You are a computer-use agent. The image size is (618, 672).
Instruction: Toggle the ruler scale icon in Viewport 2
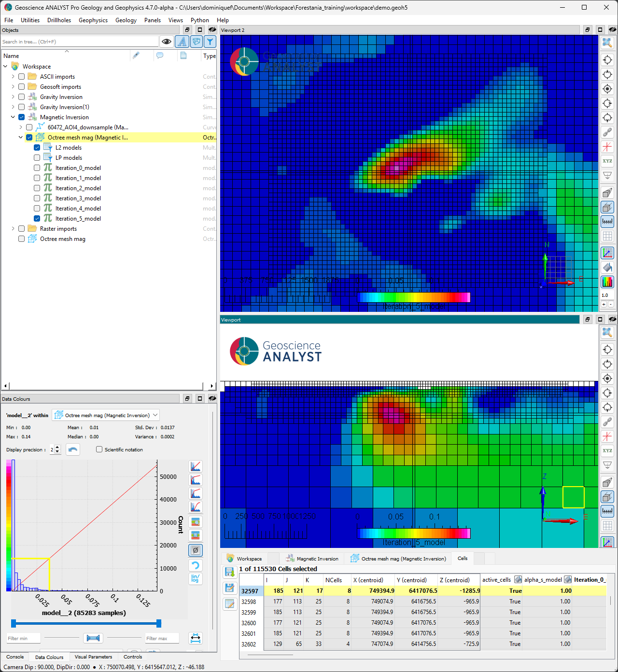click(607, 222)
